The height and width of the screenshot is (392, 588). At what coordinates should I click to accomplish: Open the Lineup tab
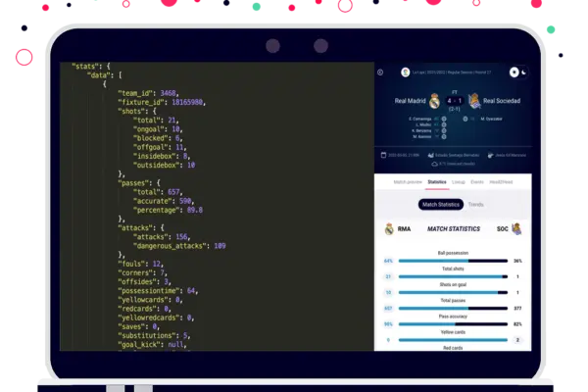pyautogui.click(x=459, y=182)
